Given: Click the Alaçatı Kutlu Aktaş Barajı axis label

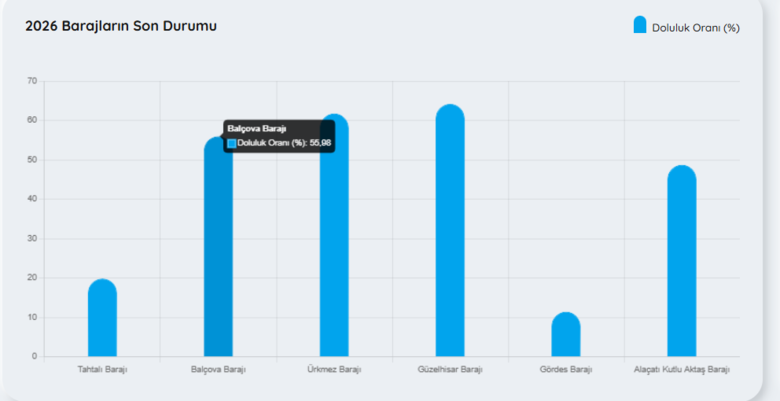Looking at the screenshot, I should [682, 370].
